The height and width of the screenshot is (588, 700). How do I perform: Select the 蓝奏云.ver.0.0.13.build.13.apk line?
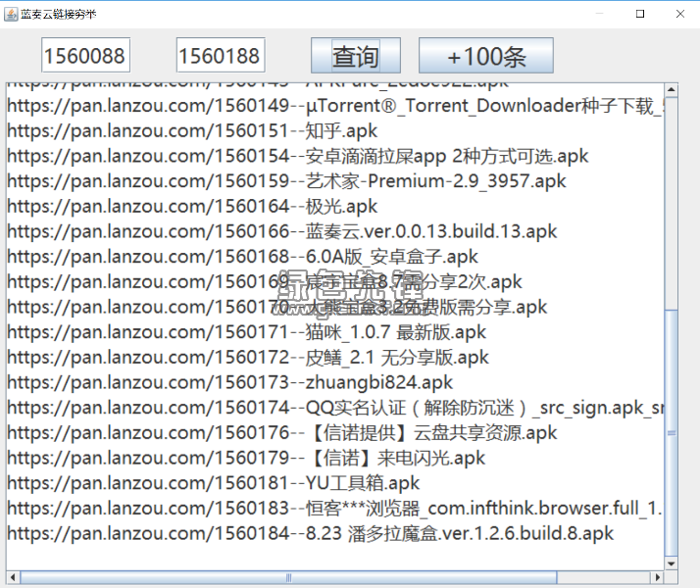(x=282, y=231)
